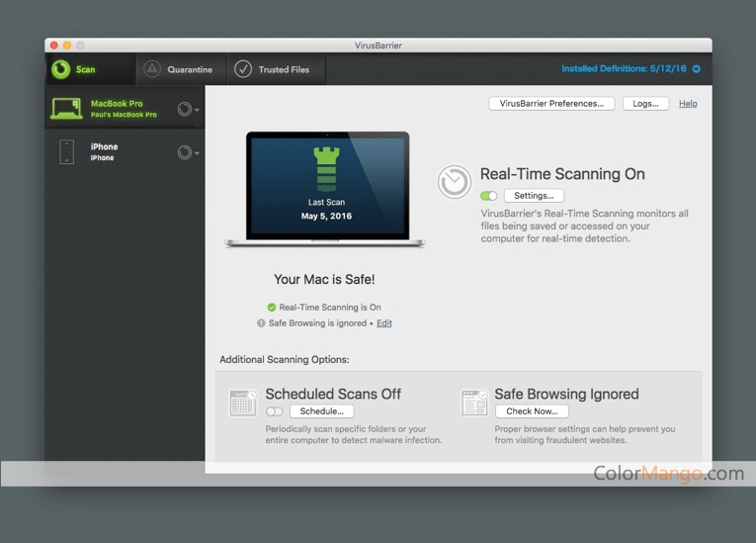
Task: Open scan options dropdown for iPhone
Action: click(x=187, y=152)
